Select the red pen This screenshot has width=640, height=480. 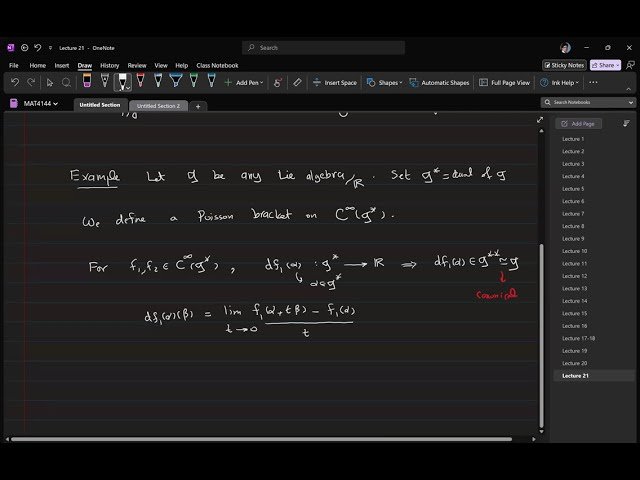click(140, 80)
